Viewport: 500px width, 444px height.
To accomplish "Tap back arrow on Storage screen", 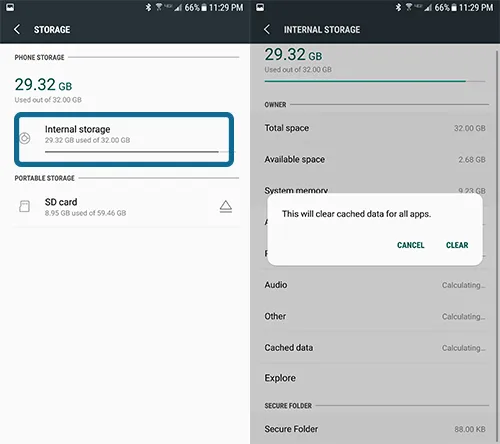I will (17, 29).
